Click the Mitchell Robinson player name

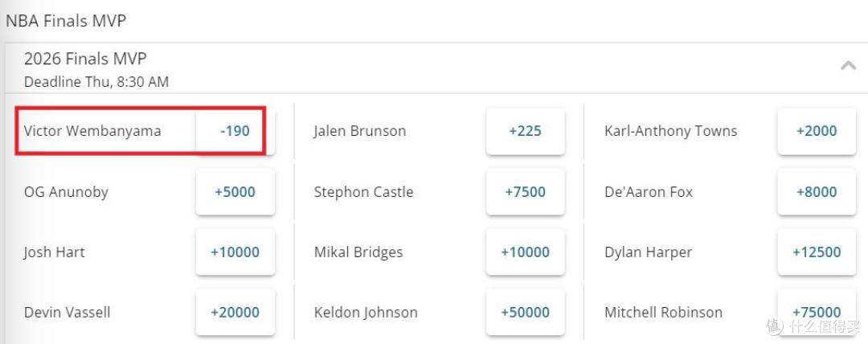[663, 313]
